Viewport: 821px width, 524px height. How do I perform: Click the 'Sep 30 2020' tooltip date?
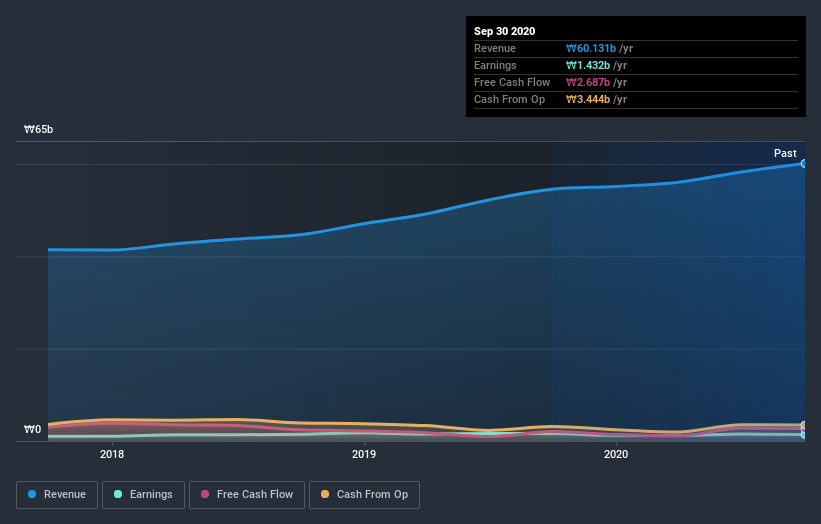[504, 31]
